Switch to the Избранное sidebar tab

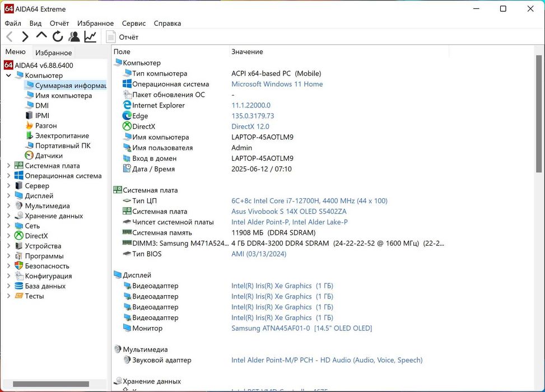pos(54,53)
